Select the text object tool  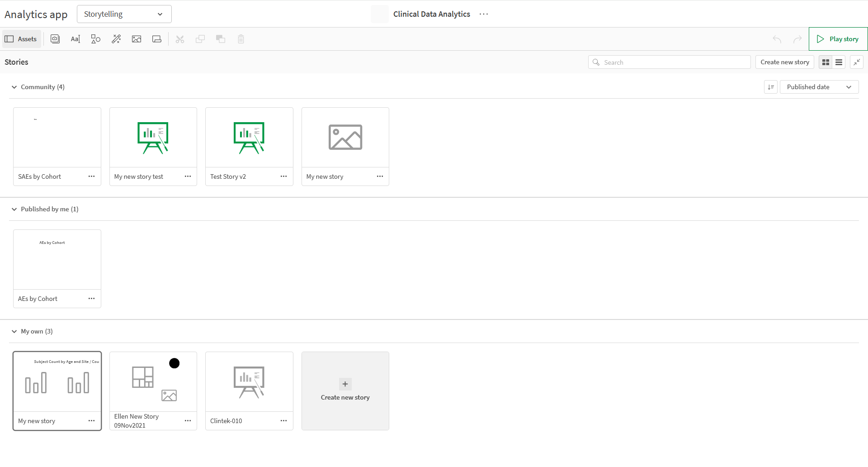coord(75,39)
